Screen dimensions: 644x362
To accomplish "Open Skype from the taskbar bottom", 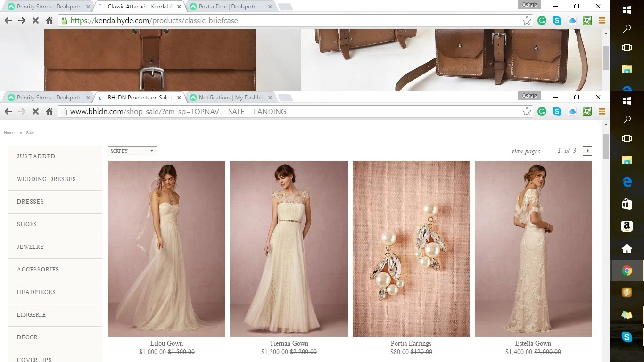I will point(627,337).
